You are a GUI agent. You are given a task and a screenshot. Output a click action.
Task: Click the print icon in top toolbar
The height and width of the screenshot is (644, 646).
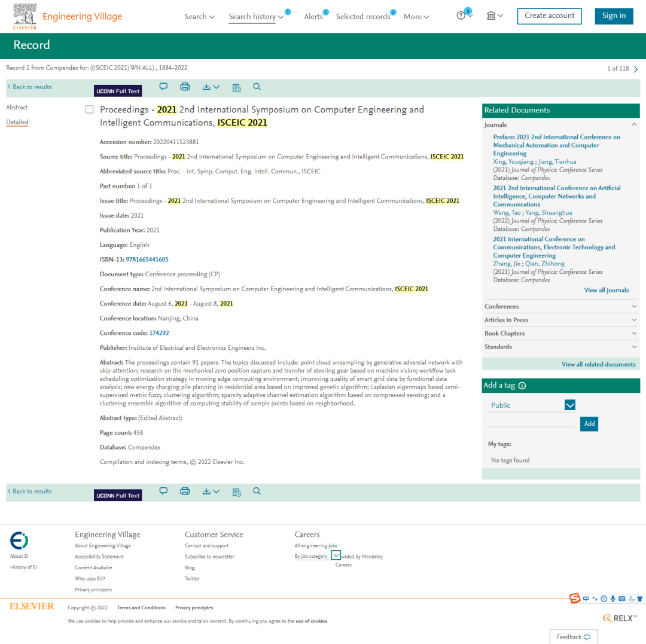point(185,87)
